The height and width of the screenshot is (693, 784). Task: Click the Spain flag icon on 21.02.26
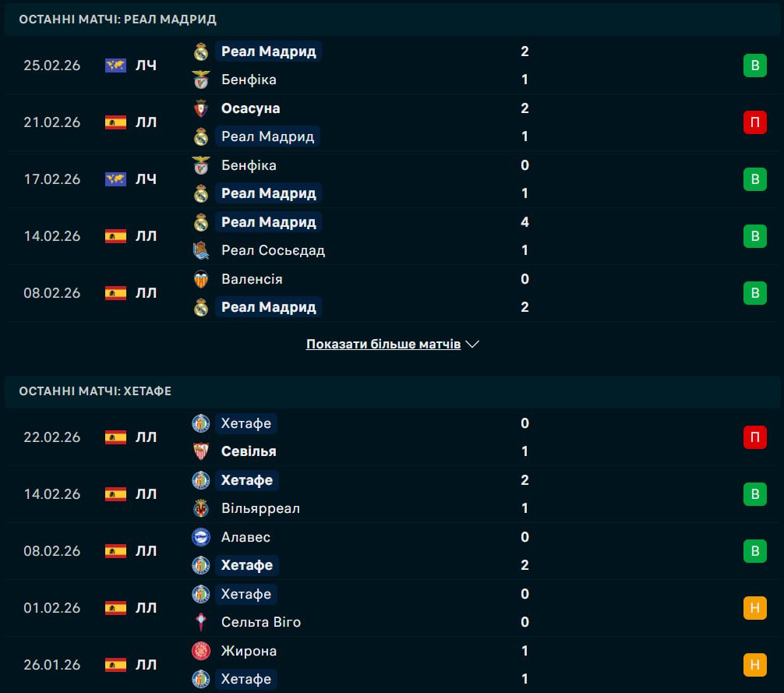coord(115,122)
